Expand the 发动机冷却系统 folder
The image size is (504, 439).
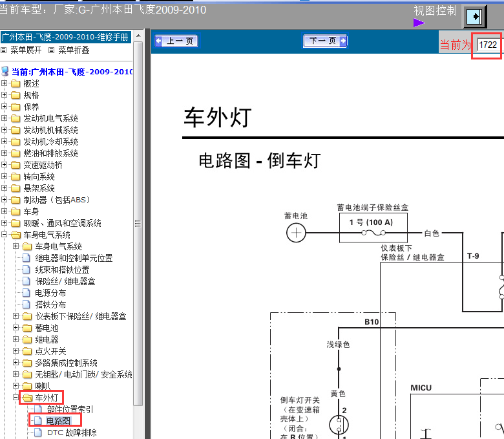[4, 142]
